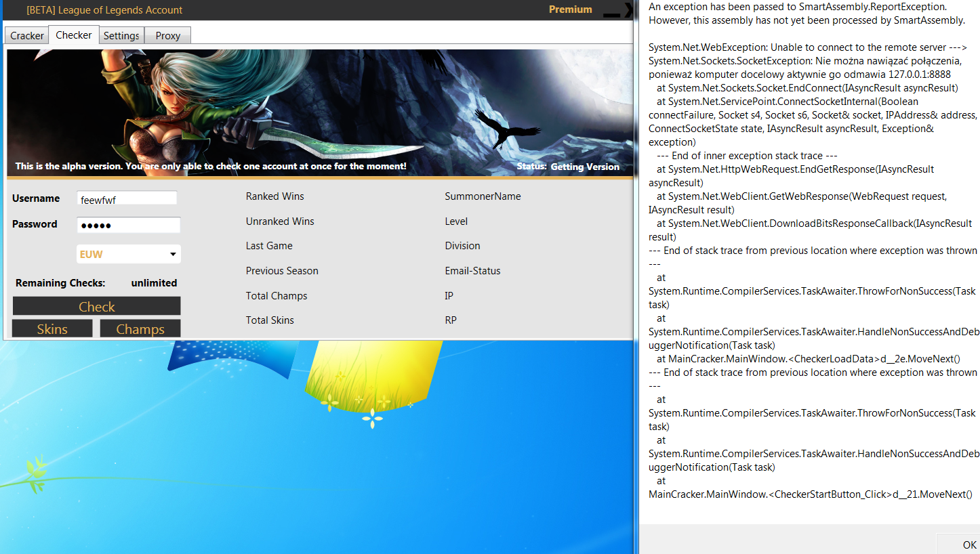Click the "Status: Getting Version" text

[x=568, y=167]
